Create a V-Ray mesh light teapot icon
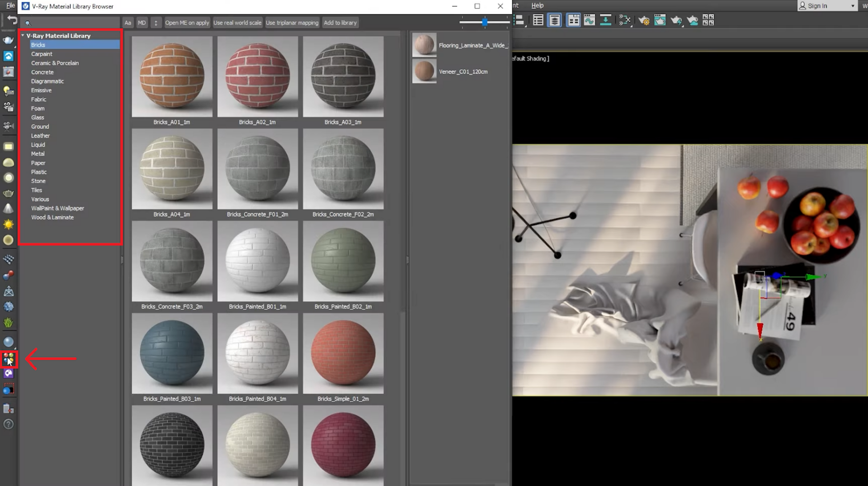Image resolution: width=868 pixels, height=486 pixels. [x=9, y=194]
